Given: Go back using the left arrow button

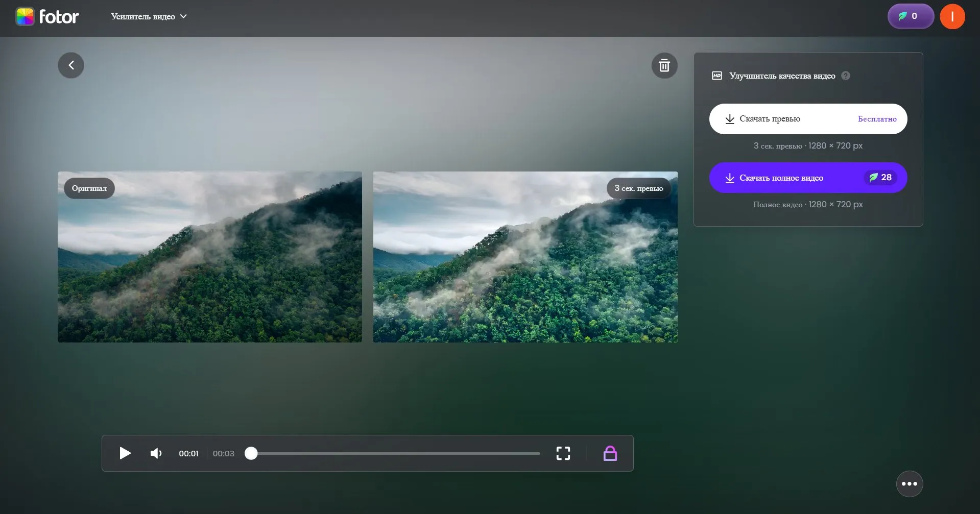Looking at the screenshot, I should [x=71, y=65].
